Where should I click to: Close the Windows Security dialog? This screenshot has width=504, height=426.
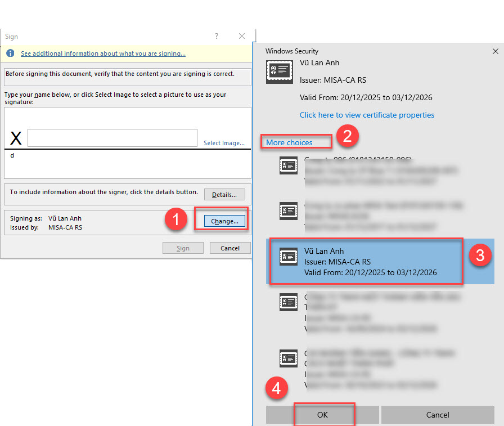click(x=495, y=51)
